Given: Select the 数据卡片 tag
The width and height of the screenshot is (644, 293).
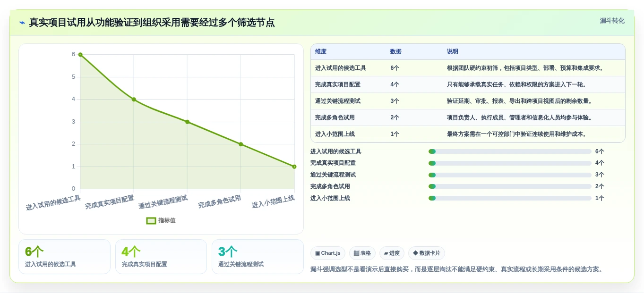Looking at the screenshot, I should pyautogui.click(x=427, y=253).
